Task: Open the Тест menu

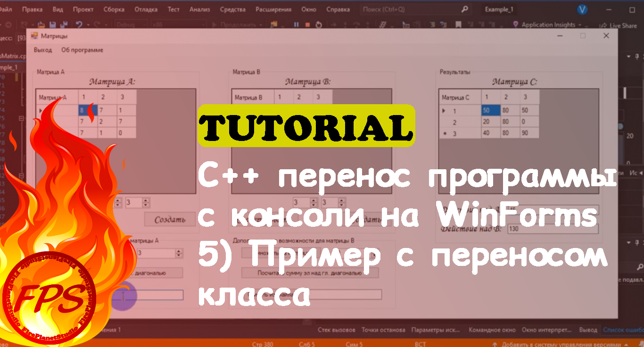Action: point(173,9)
